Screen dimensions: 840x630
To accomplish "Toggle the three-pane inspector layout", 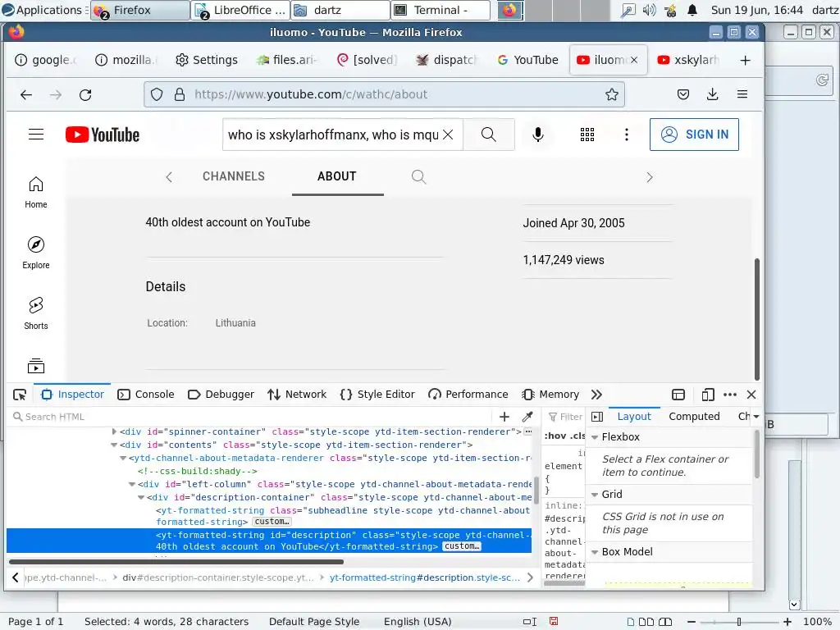I will [597, 417].
